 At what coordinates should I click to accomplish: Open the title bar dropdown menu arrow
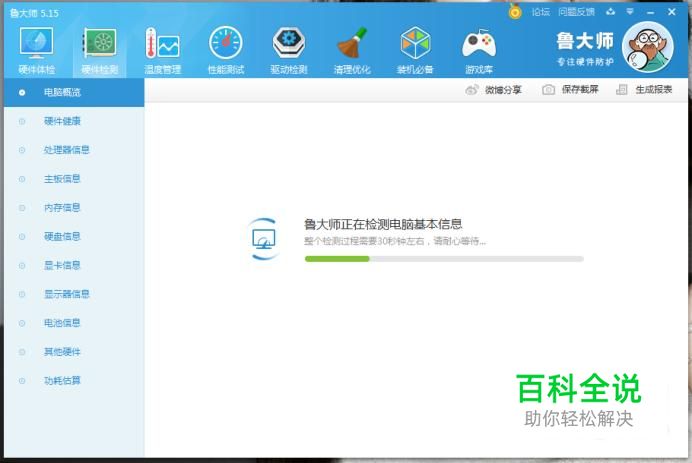tap(630, 12)
